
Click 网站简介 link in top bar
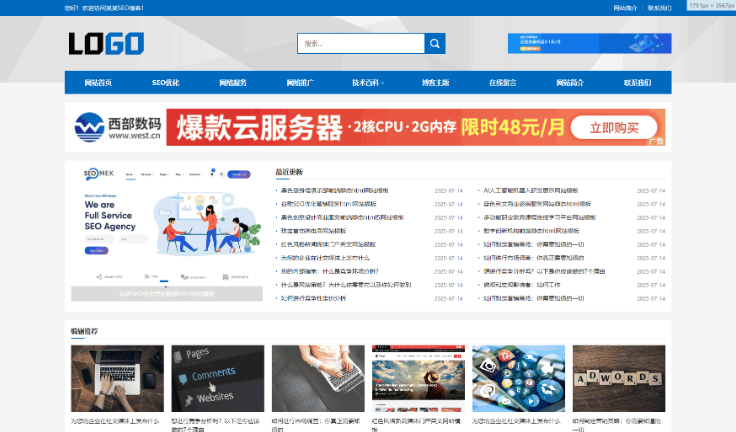click(x=625, y=7)
